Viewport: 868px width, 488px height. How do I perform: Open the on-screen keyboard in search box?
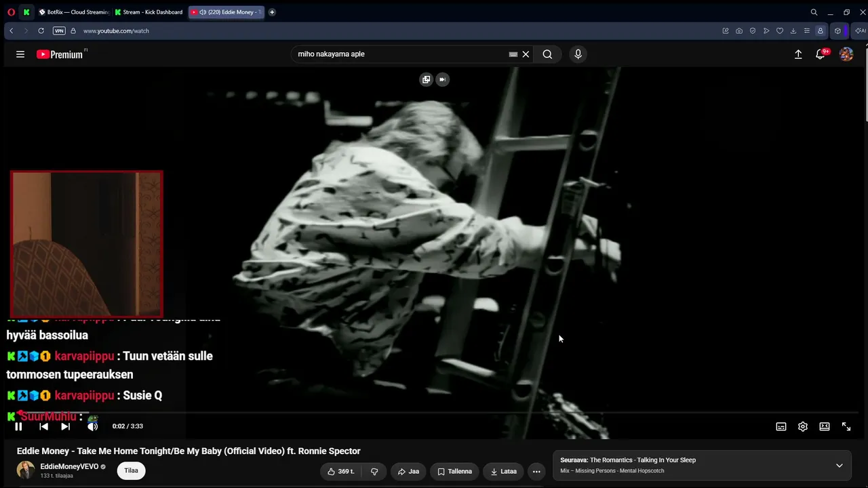513,54
